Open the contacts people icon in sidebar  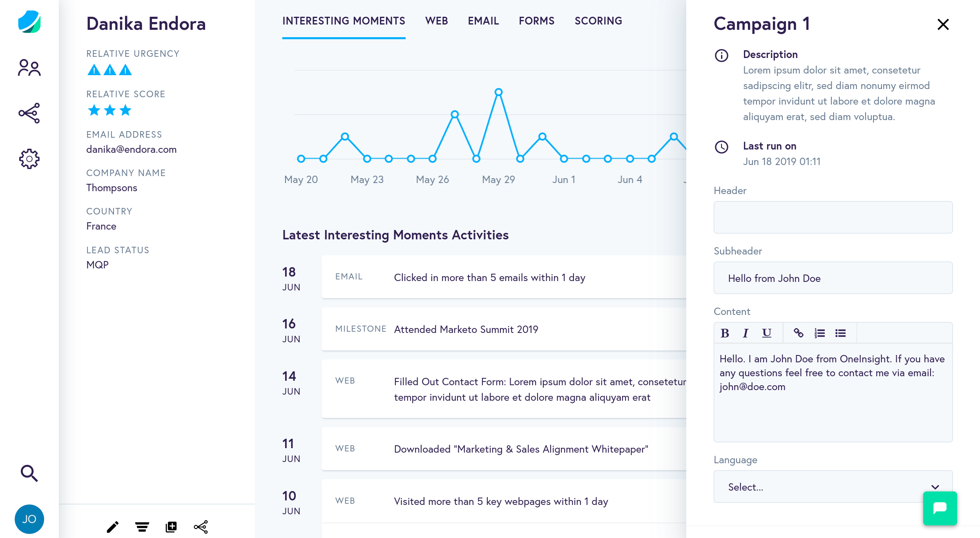(x=29, y=68)
